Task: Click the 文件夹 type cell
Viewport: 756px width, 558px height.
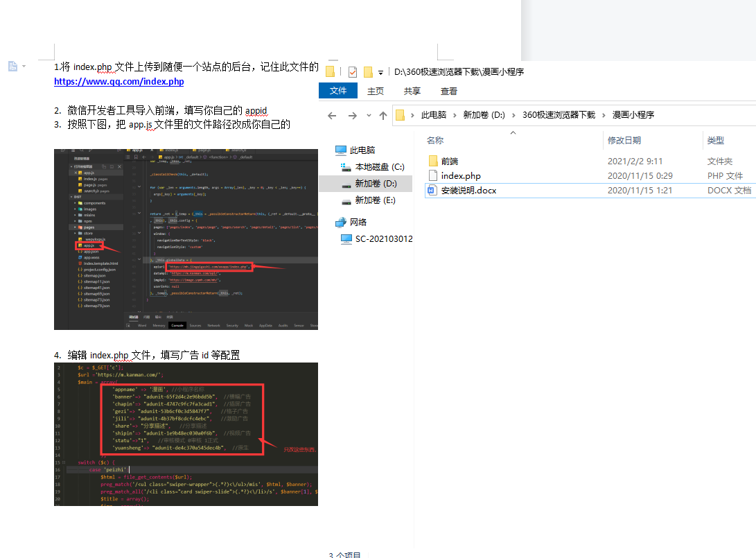Action: point(720,161)
